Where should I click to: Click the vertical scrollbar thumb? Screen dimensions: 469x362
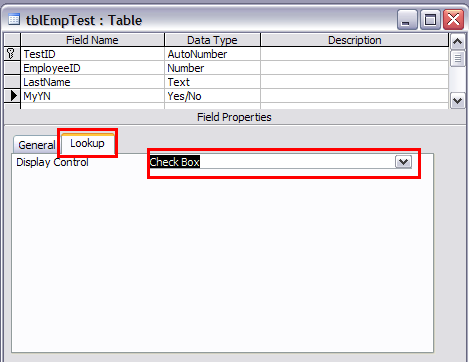pos(457,58)
